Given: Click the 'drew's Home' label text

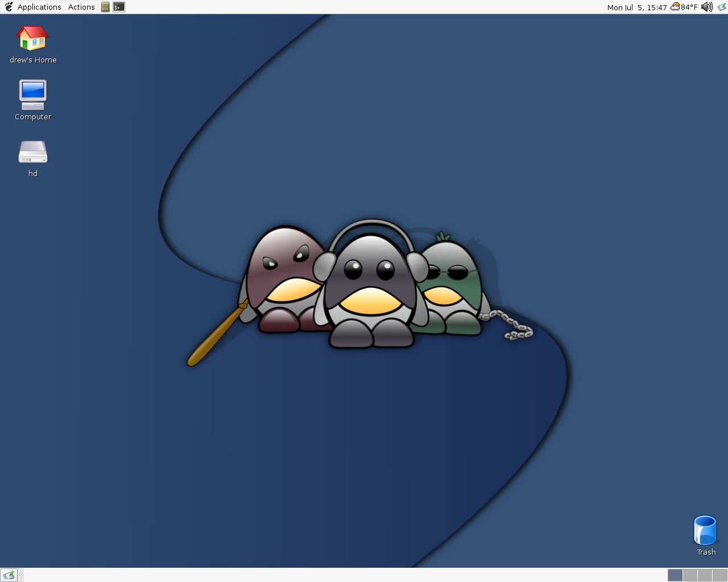Looking at the screenshot, I should click(33, 60).
